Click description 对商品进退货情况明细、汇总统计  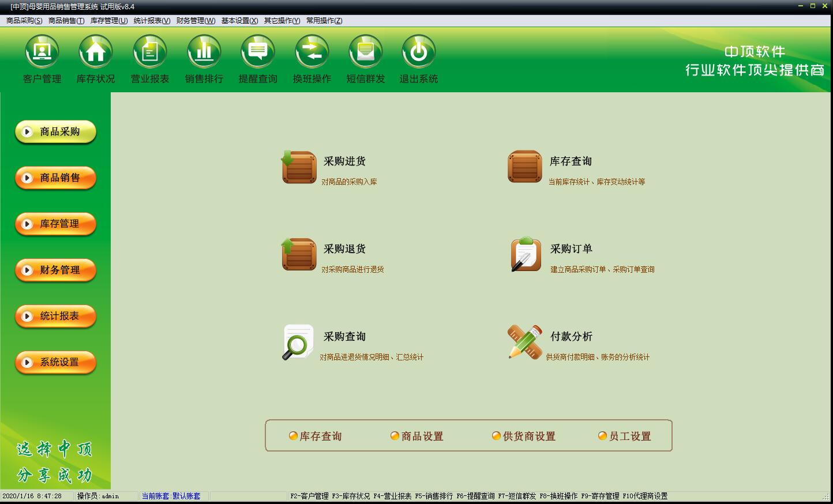pyautogui.click(x=372, y=358)
